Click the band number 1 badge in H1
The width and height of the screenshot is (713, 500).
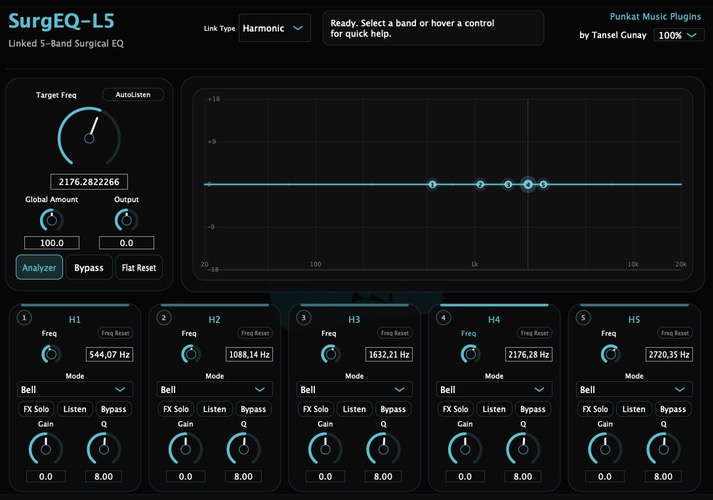[x=24, y=317]
